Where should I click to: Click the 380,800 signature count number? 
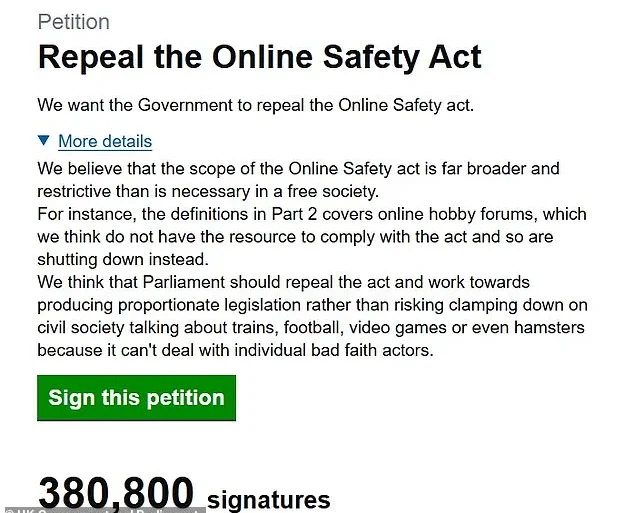pos(116,494)
